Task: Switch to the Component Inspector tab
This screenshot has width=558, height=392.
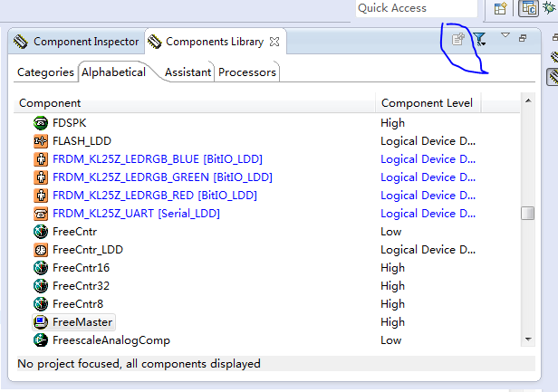Action: pyautogui.click(x=77, y=42)
